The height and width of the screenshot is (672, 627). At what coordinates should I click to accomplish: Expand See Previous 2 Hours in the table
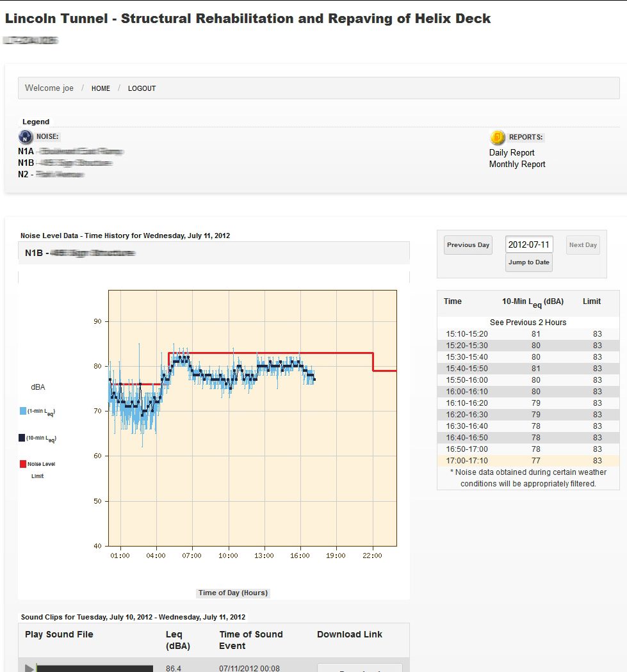[528, 322]
